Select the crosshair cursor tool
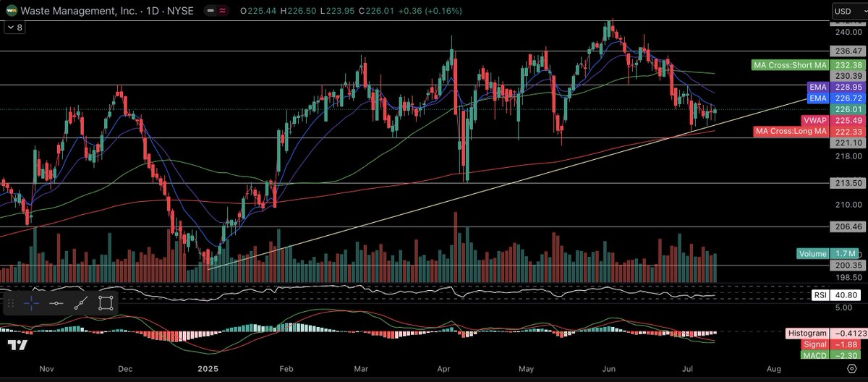Image resolution: width=868 pixels, height=382 pixels. [32, 304]
